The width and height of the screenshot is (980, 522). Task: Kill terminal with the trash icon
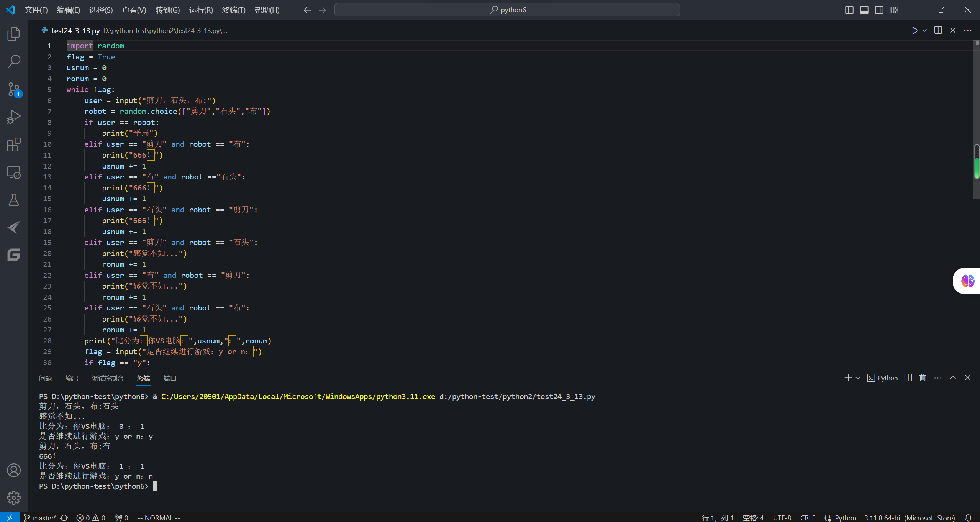point(923,378)
